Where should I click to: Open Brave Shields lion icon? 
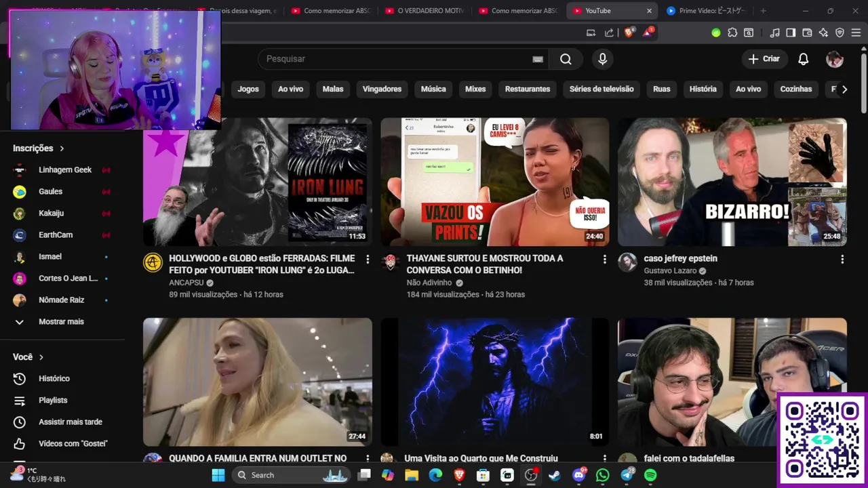(629, 32)
